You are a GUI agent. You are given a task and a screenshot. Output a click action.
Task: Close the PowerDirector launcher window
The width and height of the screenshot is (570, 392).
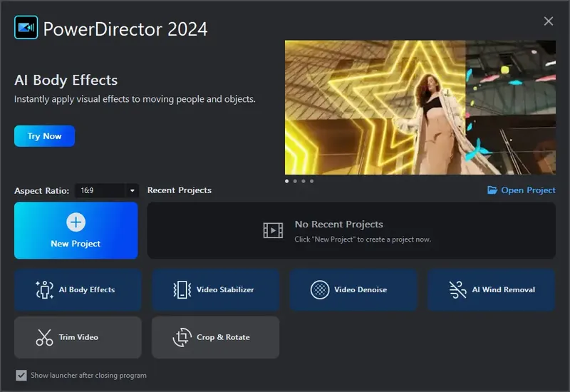[548, 21]
